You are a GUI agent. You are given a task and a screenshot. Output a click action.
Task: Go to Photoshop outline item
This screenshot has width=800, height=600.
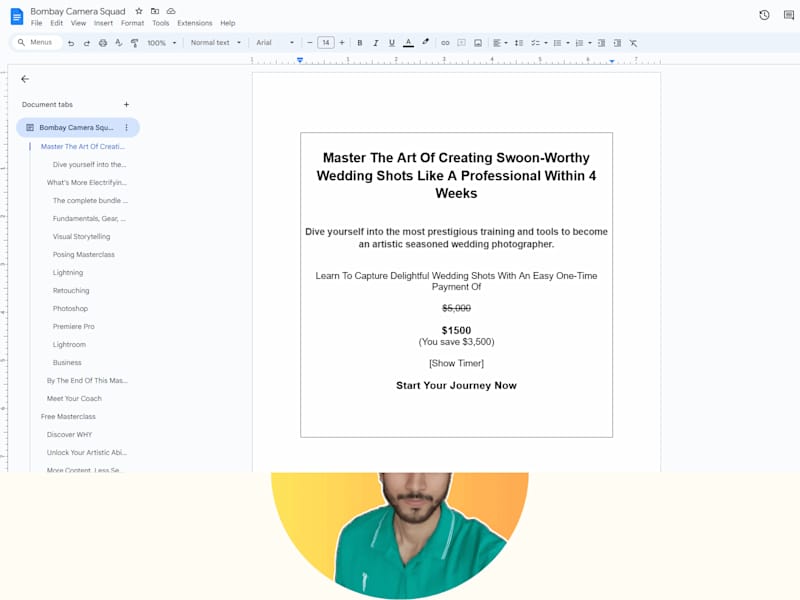70,308
